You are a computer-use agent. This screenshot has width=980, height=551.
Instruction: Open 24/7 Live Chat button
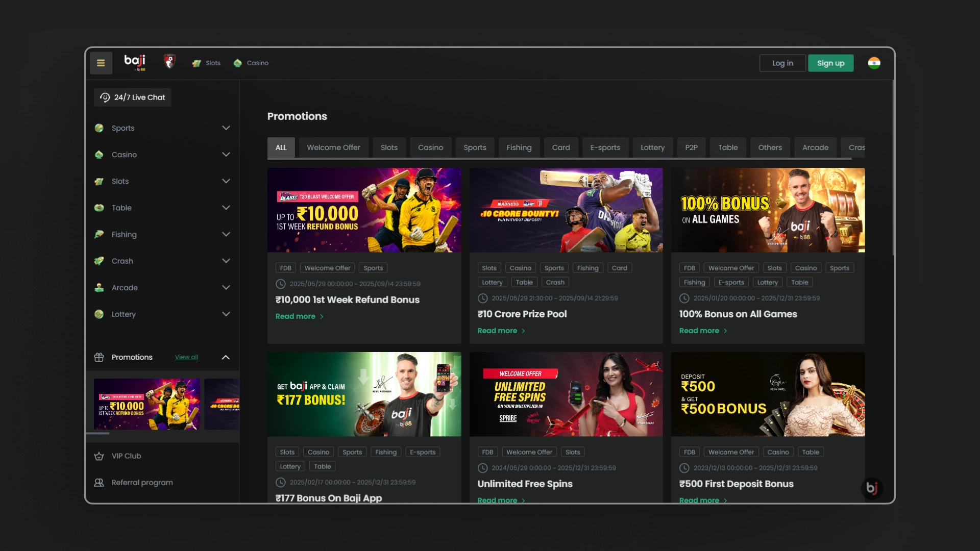pos(132,97)
